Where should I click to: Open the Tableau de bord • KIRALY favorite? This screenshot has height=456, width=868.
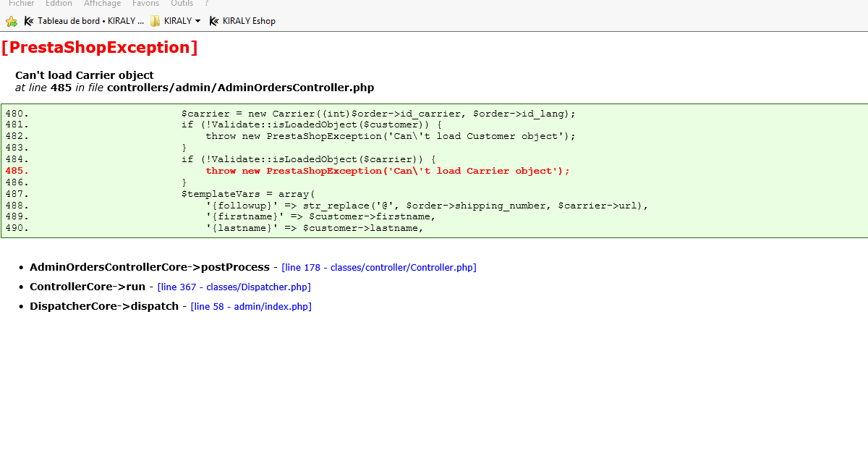90,21
